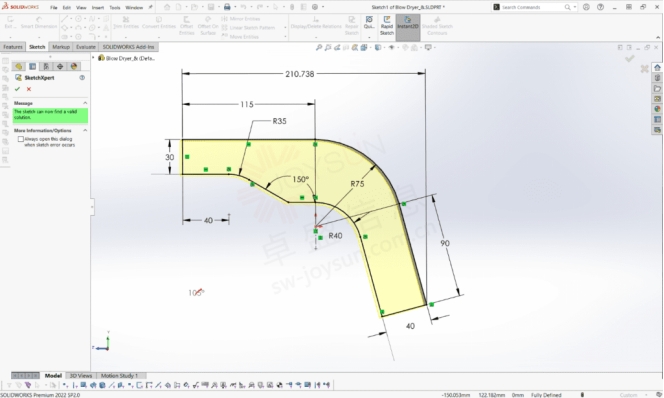Open the SketchXpert help icon
Viewport: 664px width, 398px height.
click(82, 77)
